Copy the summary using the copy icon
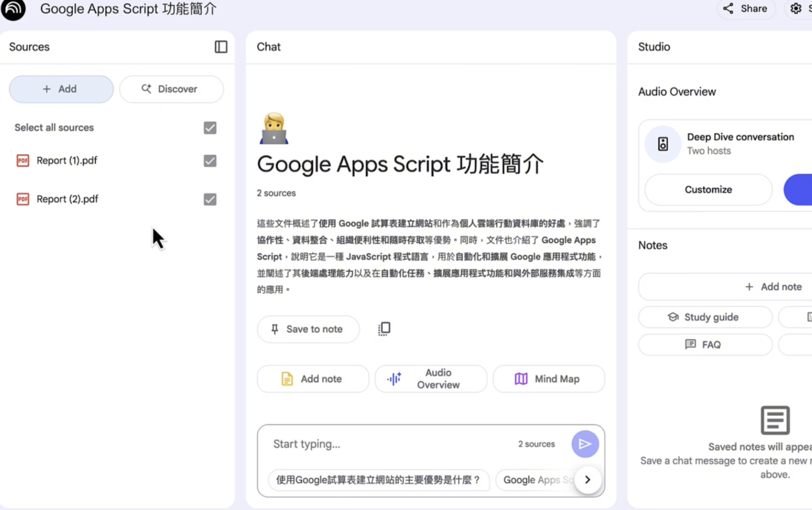 (384, 329)
